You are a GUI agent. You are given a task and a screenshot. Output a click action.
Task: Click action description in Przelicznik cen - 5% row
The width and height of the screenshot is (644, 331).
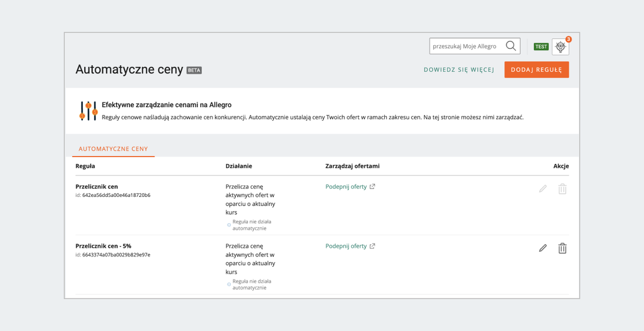click(251, 259)
